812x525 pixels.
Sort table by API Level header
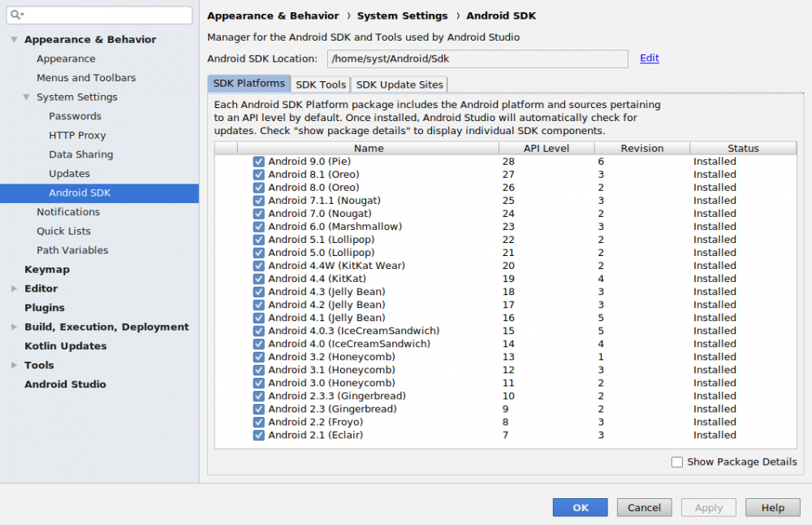coord(546,148)
